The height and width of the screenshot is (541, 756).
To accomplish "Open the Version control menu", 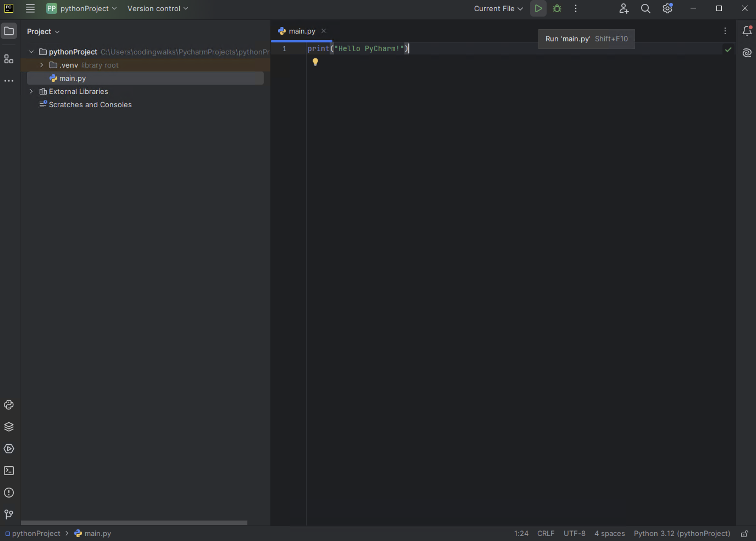I will tap(157, 9).
